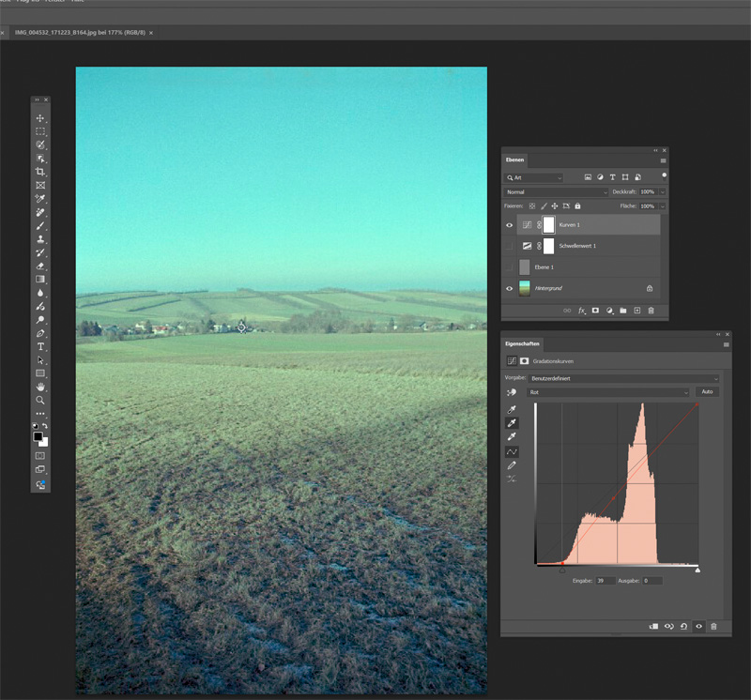This screenshot has width=751, height=700.
Task: Select the Hintergrund layer row
Action: (x=589, y=288)
